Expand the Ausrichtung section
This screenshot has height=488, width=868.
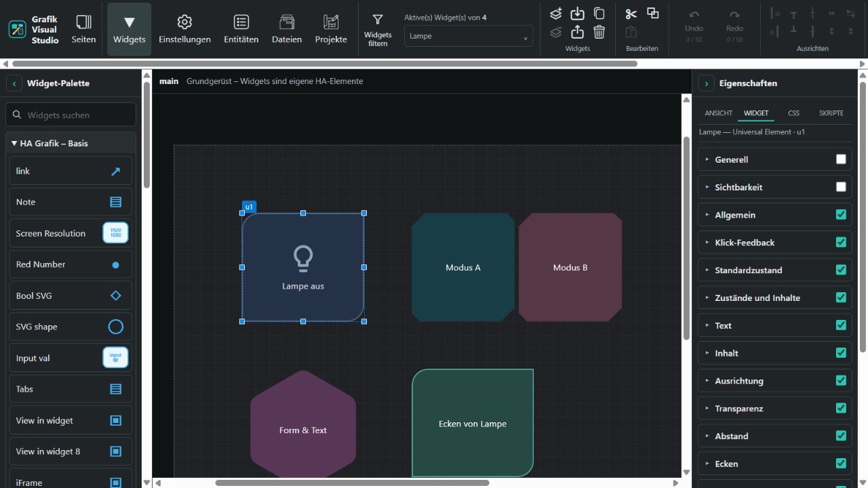point(775,381)
